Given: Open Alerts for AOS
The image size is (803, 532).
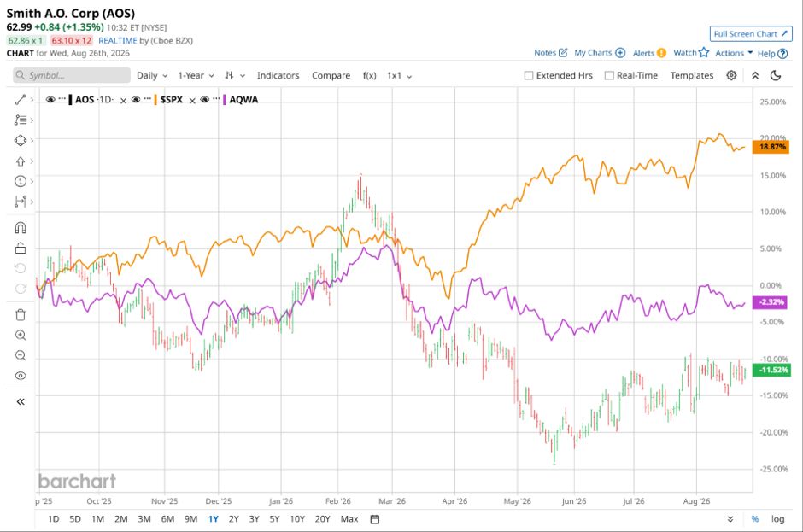Looking at the screenshot, I should click(649, 53).
